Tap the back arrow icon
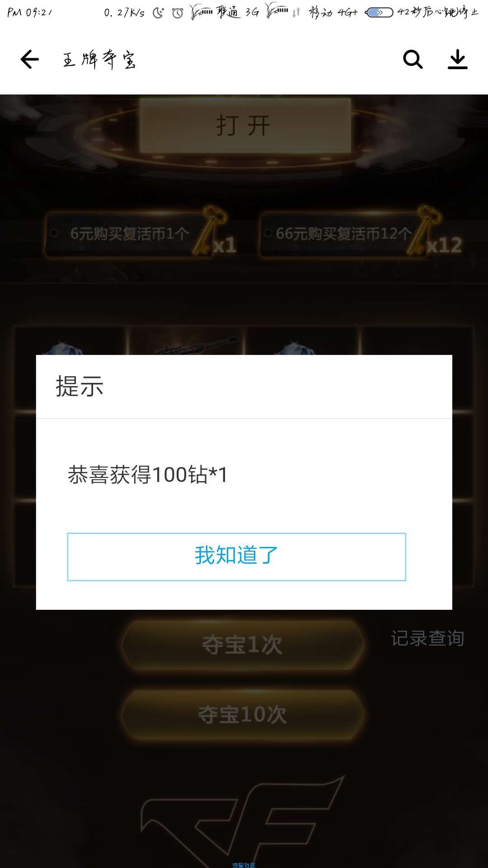 (30, 59)
